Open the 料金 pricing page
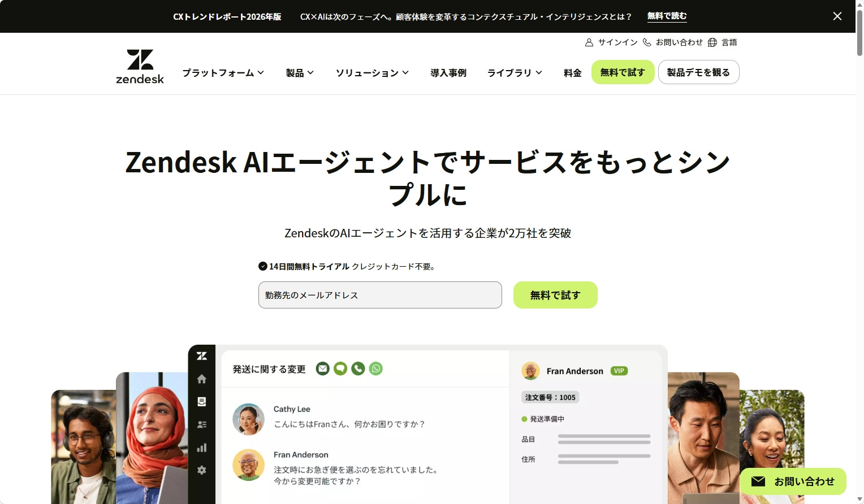This screenshot has height=504, width=864. coord(573,73)
